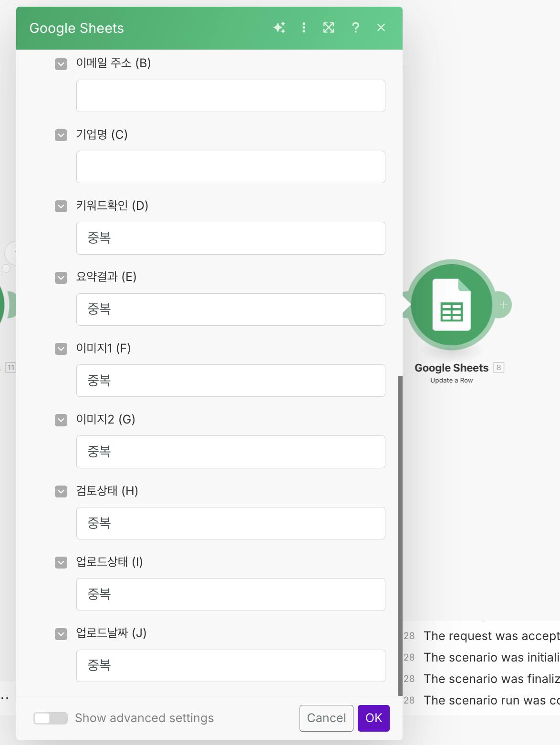Expand the dialog to full size
Image resolution: width=560 pixels, height=745 pixels.
pos(329,28)
